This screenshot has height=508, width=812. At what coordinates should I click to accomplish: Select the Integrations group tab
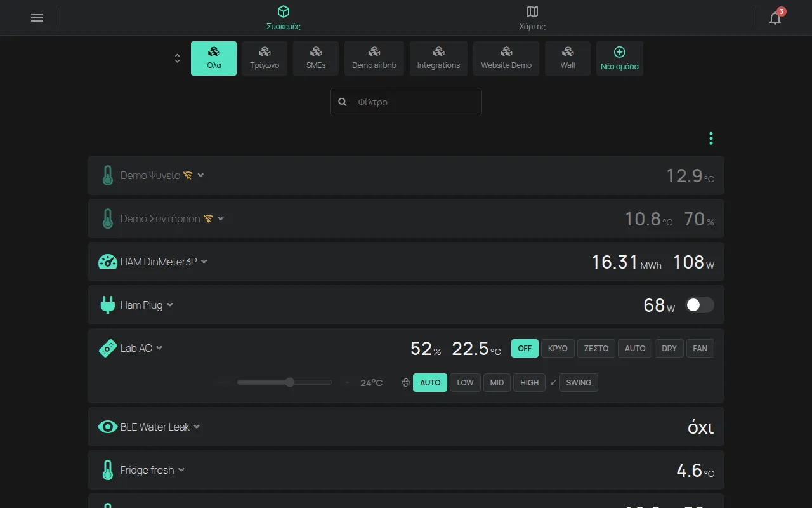coord(438,58)
